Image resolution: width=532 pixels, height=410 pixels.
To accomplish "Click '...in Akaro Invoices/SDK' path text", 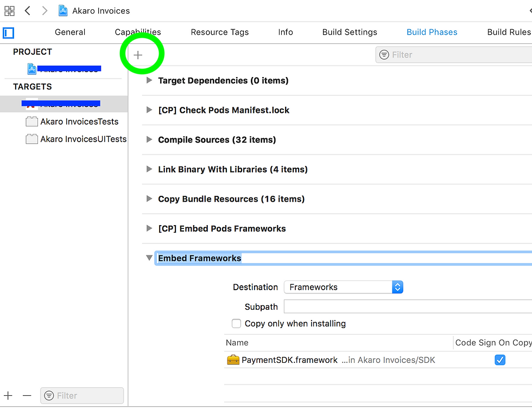I will (388, 360).
